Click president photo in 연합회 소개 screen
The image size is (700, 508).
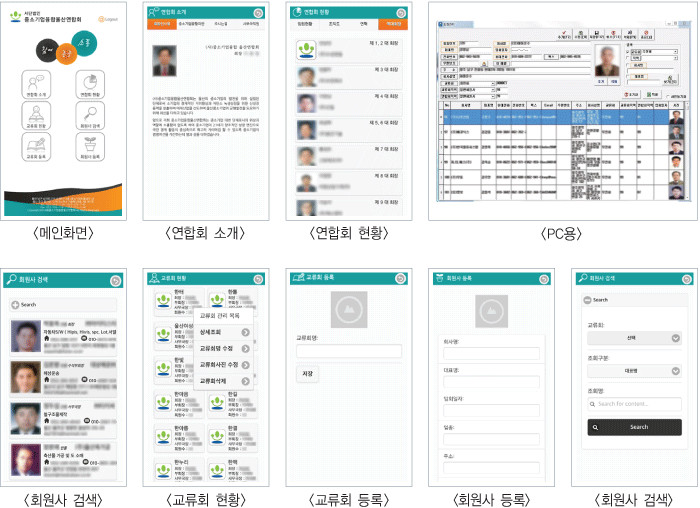(x=164, y=61)
